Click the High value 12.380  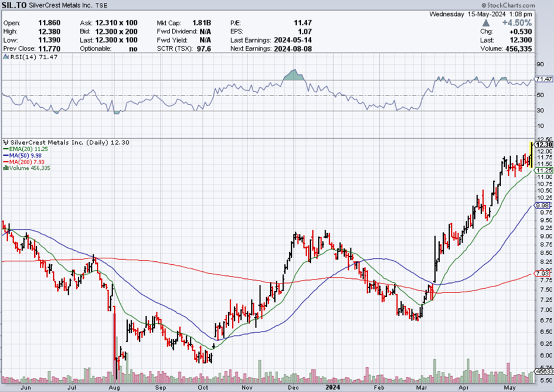point(49,32)
